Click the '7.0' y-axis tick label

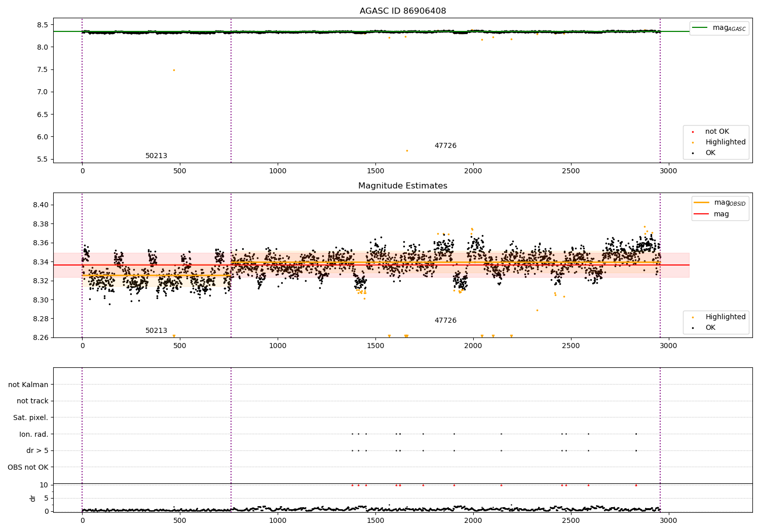point(43,92)
